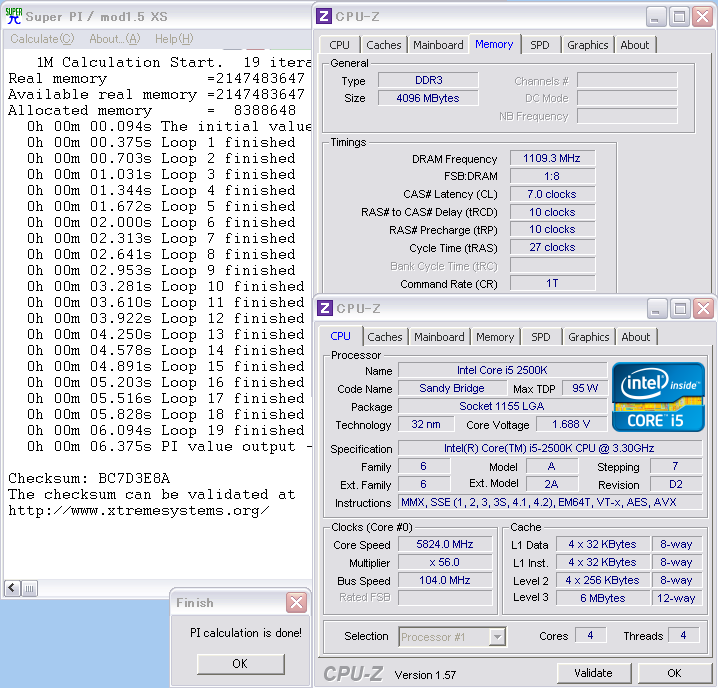718x688 pixels.
Task: Click the Level 3 cache 6 MBytes value
Action: (x=603, y=598)
